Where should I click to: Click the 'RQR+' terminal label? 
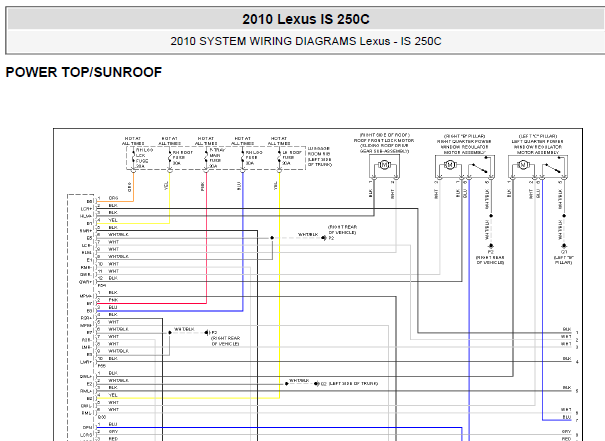(86, 318)
